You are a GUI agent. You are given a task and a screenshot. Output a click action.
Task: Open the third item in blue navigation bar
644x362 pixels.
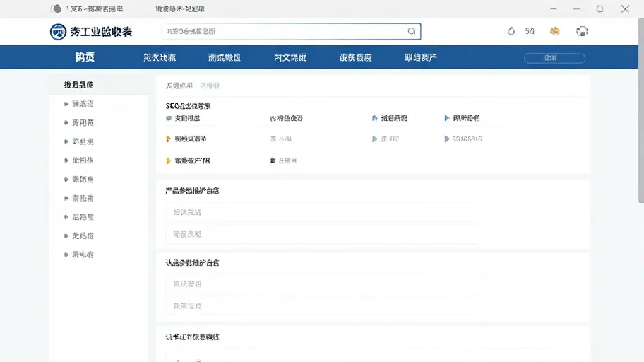point(225,57)
